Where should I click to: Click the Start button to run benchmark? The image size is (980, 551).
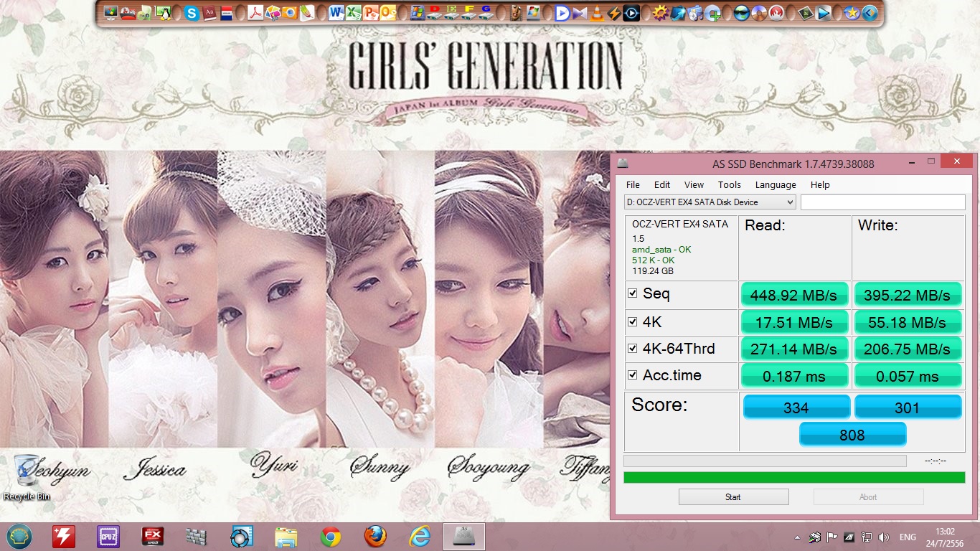pos(733,496)
